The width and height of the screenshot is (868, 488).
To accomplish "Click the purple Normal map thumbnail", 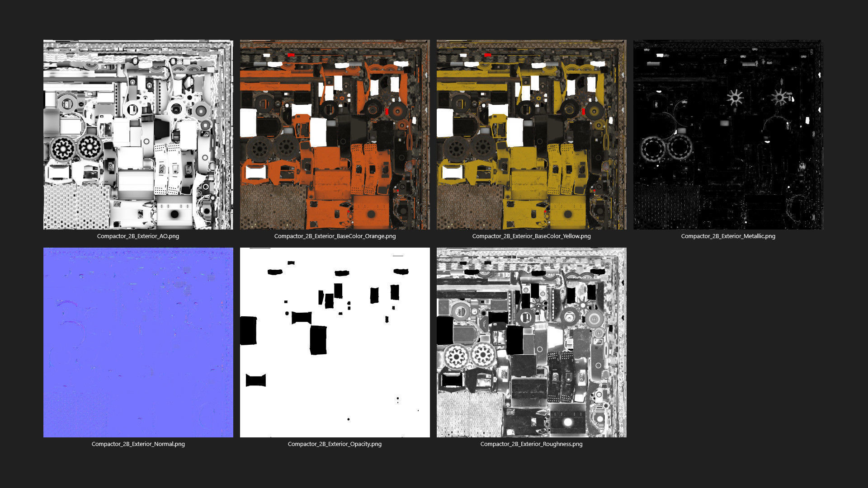I will [138, 342].
